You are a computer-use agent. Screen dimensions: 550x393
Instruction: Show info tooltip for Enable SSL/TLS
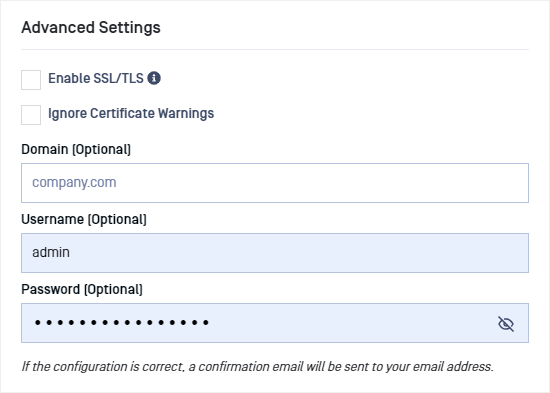(x=154, y=78)
